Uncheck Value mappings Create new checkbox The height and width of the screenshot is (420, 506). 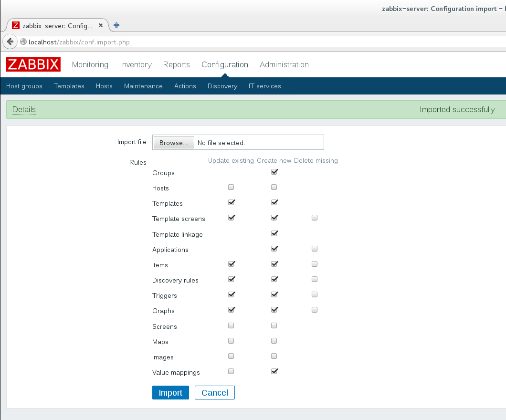coord(274,371)
